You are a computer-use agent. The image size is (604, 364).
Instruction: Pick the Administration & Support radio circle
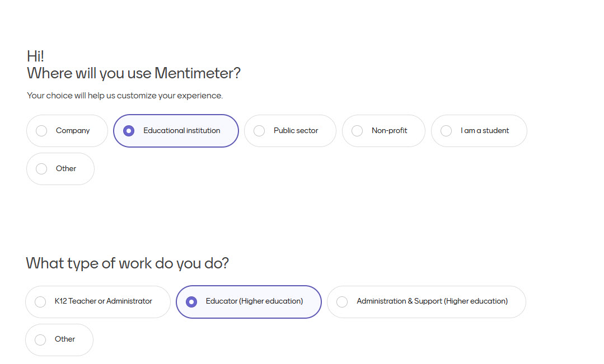point(342,302)
